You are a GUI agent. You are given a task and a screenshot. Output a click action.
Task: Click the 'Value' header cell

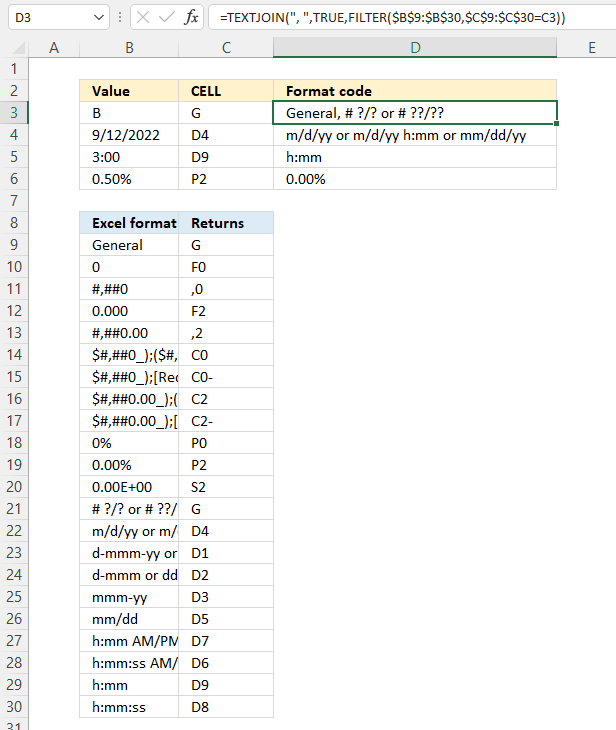pos(129,91)
